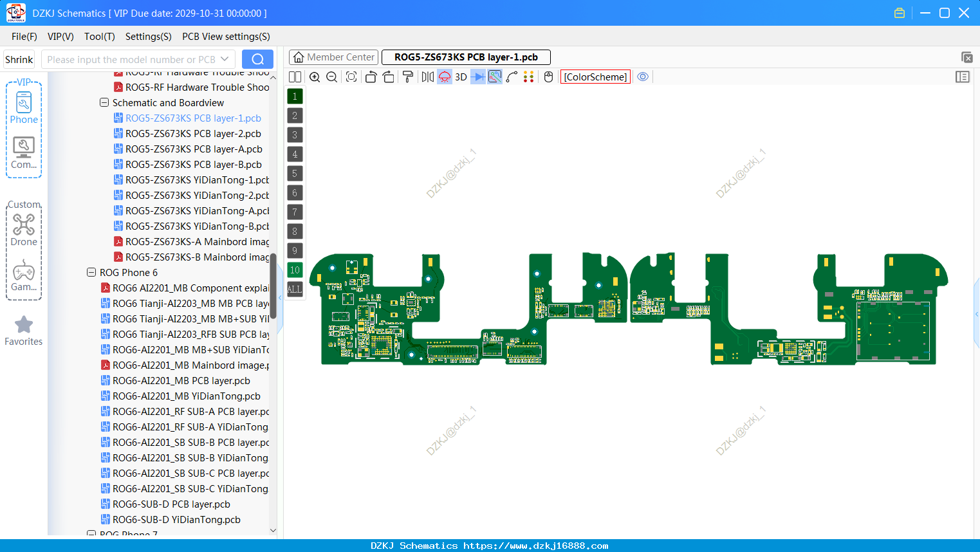Click the mouse settings icon
Image resolution: width=980 pixels, height=552 pixels.
549,77
